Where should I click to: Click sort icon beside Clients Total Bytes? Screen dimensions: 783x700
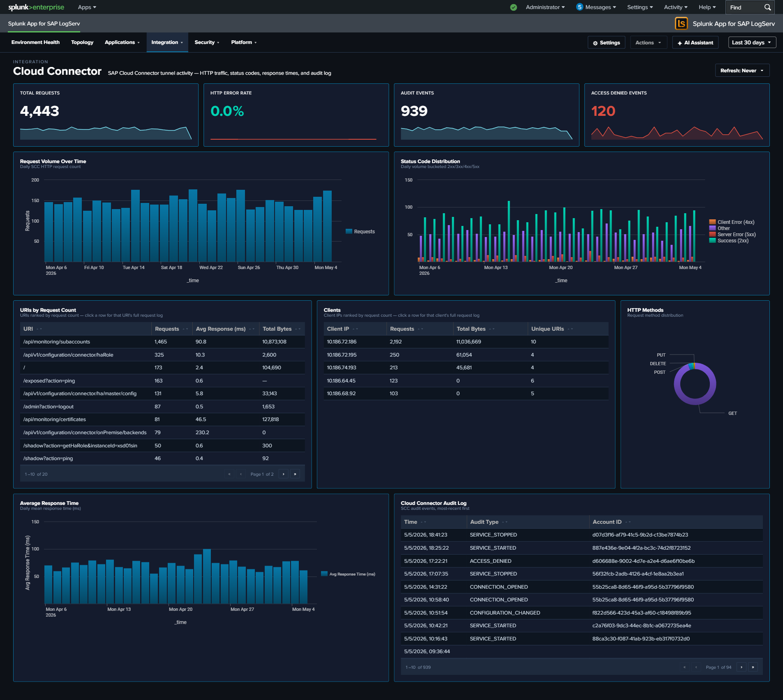(492, 329)
